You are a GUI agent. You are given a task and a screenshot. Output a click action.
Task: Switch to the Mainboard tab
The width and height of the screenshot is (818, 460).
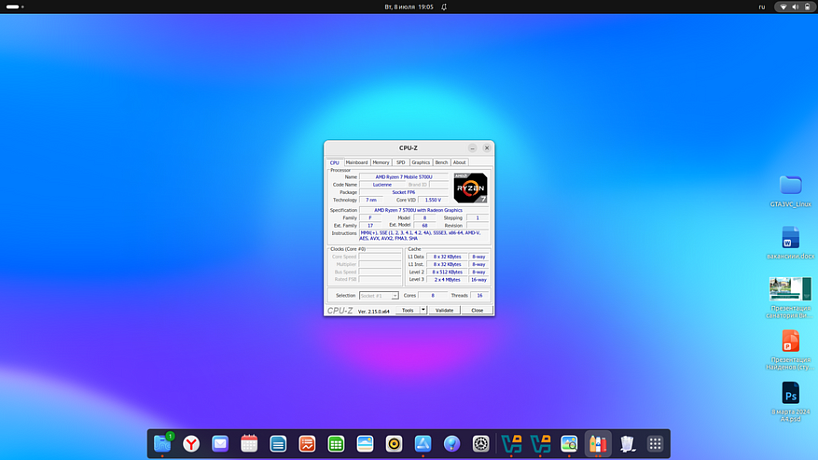357,162
